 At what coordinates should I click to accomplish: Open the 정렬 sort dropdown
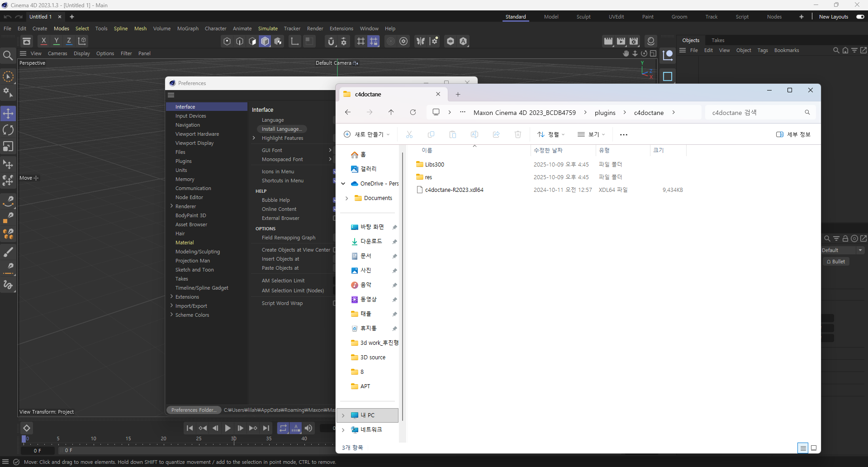click(551, 134)
